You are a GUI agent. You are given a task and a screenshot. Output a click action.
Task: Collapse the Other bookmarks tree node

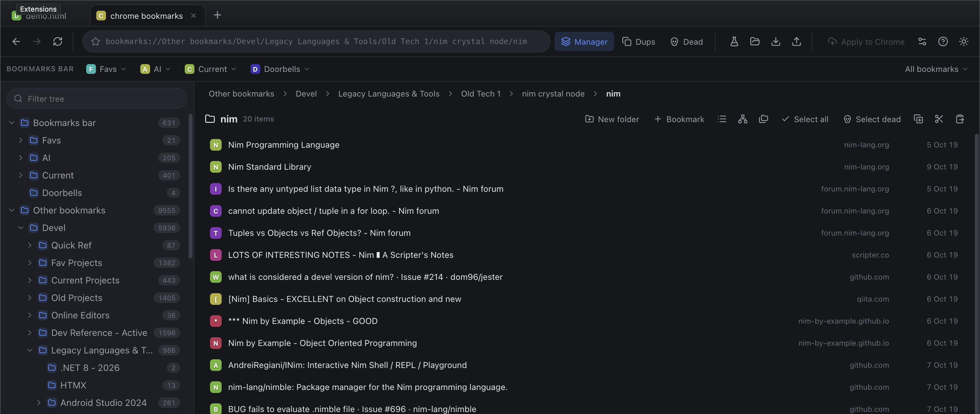[12, 210]
